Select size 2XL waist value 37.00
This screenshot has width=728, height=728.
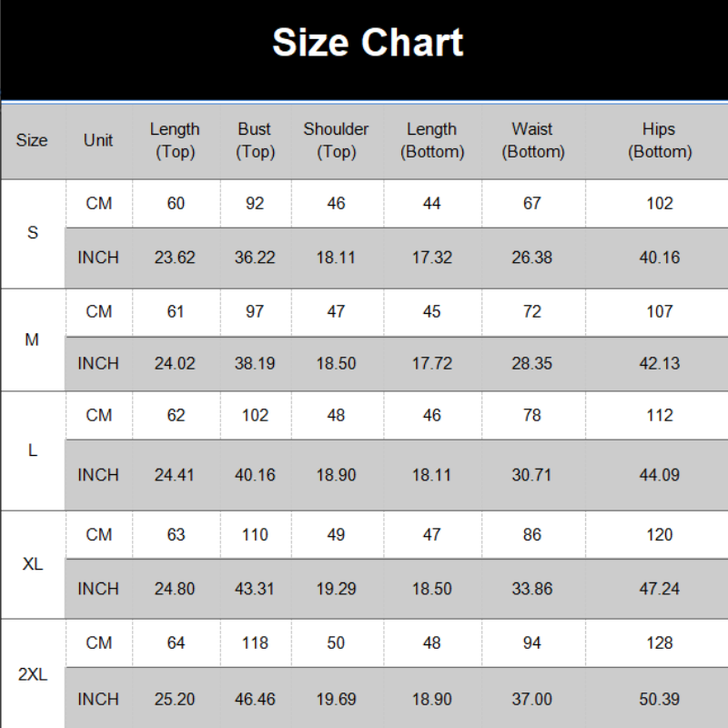[x=532, y=699]
